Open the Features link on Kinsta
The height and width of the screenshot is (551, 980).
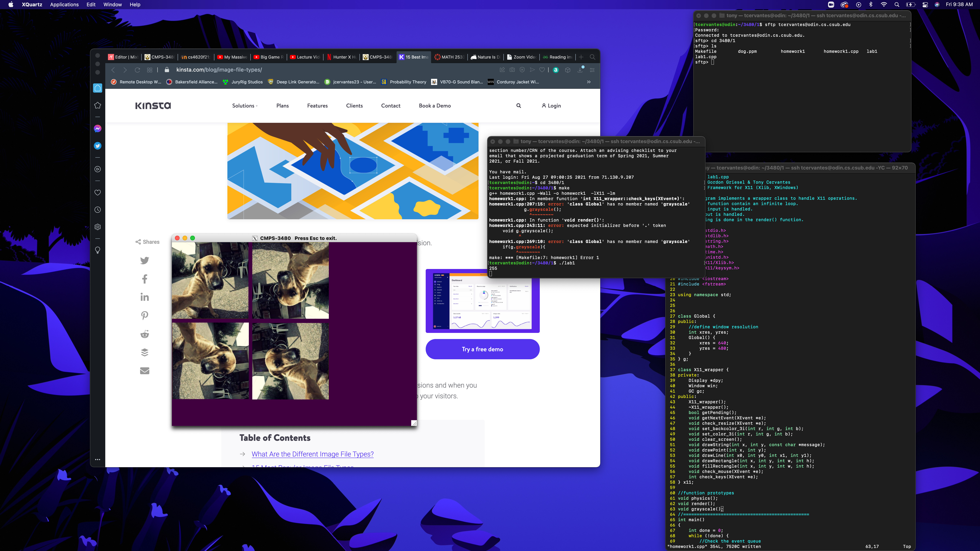[317, 106]
